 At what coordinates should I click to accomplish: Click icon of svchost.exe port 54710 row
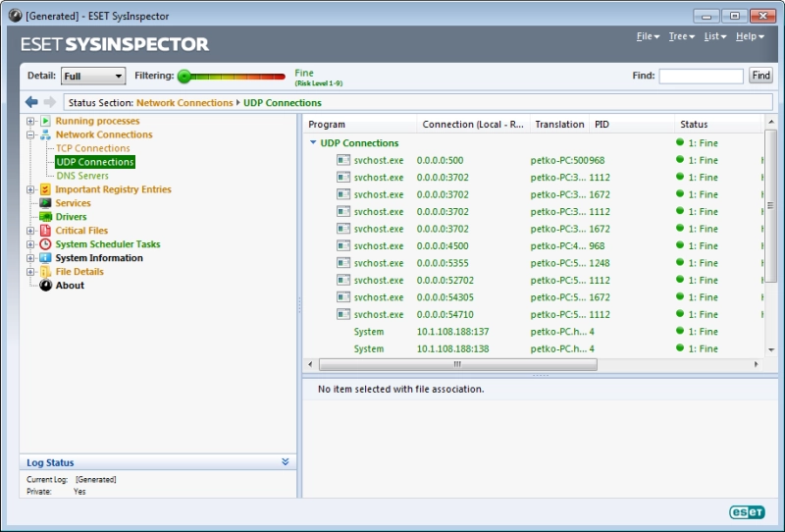coord(343,314)
